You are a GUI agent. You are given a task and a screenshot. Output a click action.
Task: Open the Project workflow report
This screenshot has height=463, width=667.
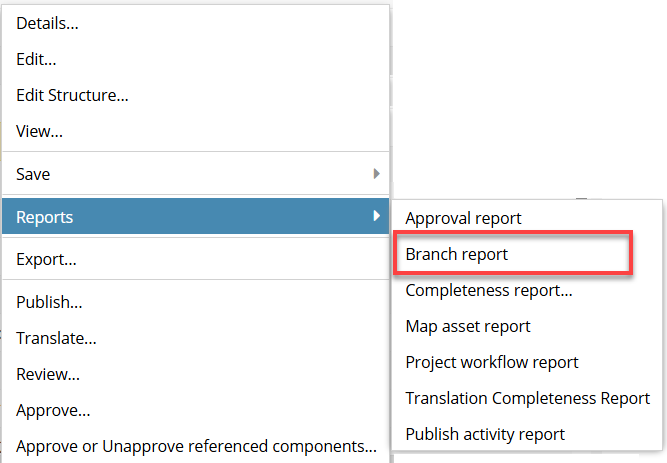coord(527,362)
